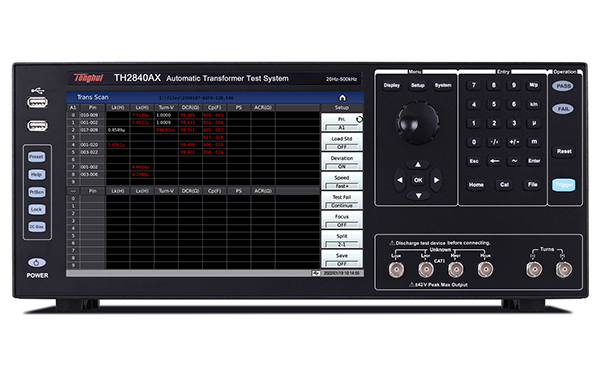
Task: Click the Home key below keypad
Action: click(x=476, y=184)
